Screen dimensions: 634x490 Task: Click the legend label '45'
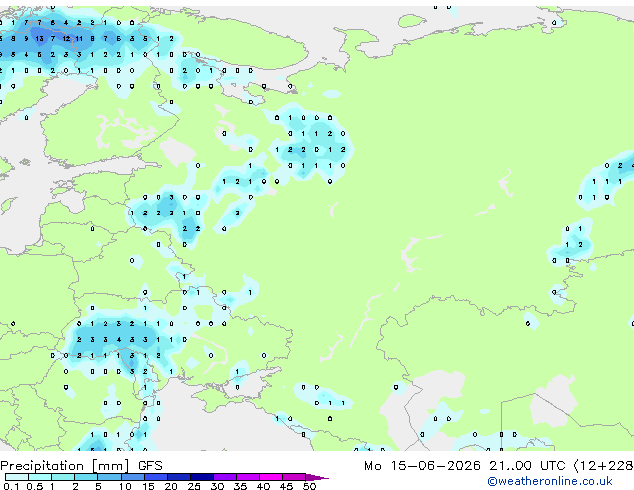click(x=286, y=486)
